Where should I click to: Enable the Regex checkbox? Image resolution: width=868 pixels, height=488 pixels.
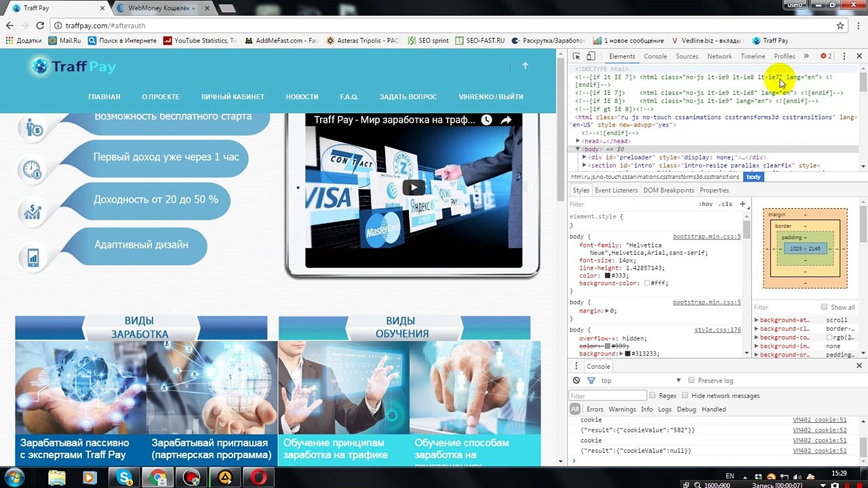coord(652,395)
